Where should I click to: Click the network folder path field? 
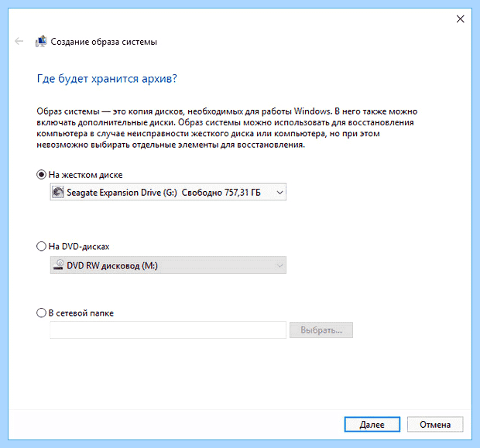(168, 330)
